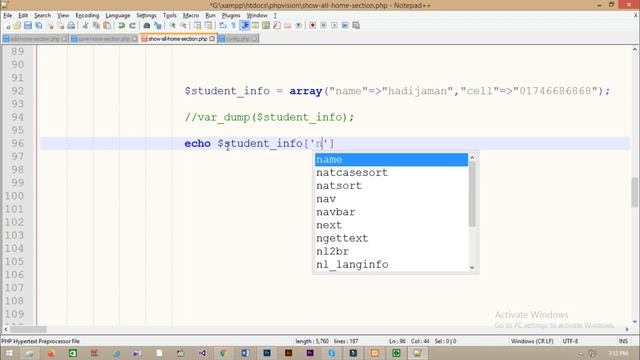Open the Document Map toolbar icon
Image resolution: width=640 pixels, height=360 pixels.
click(266, 25)
